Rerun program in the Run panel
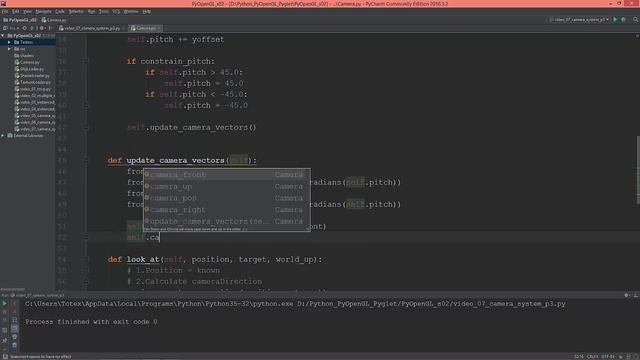Screen dimensions: 640x360 click(4, 304)
